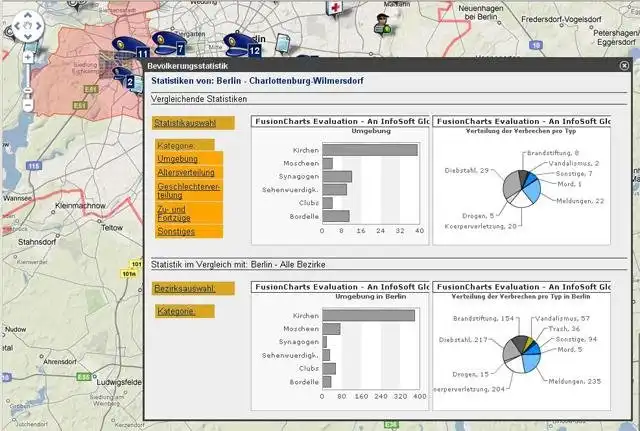
Task: Click the upper Kategorie header under Statistikauswahl
Action: 184,145
